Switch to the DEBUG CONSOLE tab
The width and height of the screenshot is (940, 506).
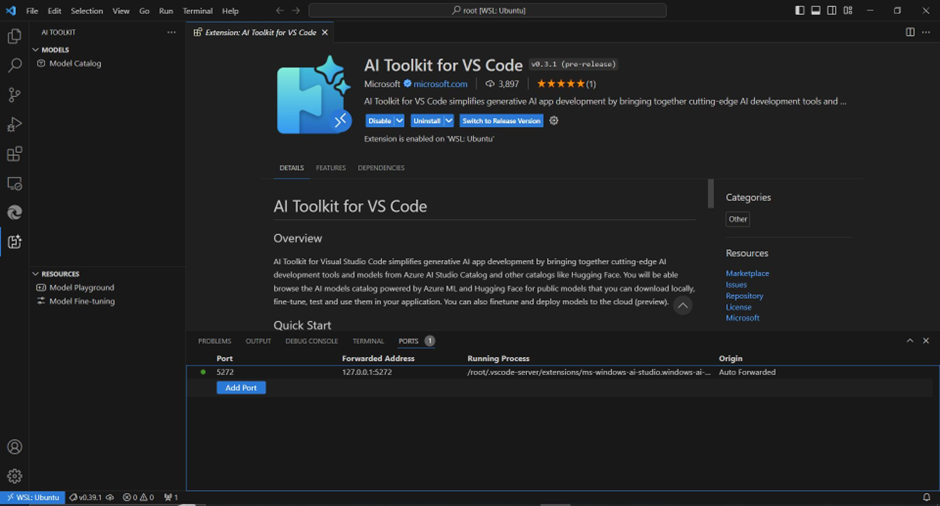tap(312, 341)
